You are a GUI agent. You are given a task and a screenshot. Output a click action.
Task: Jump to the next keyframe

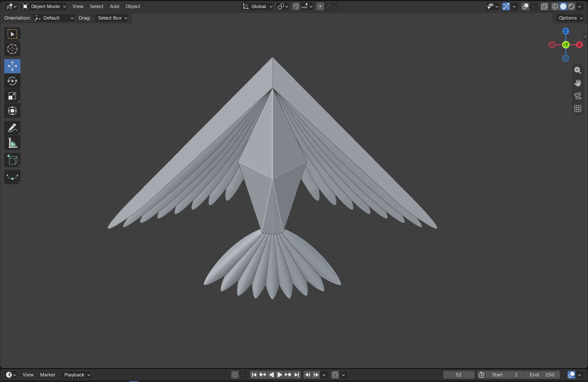[288, 375]
